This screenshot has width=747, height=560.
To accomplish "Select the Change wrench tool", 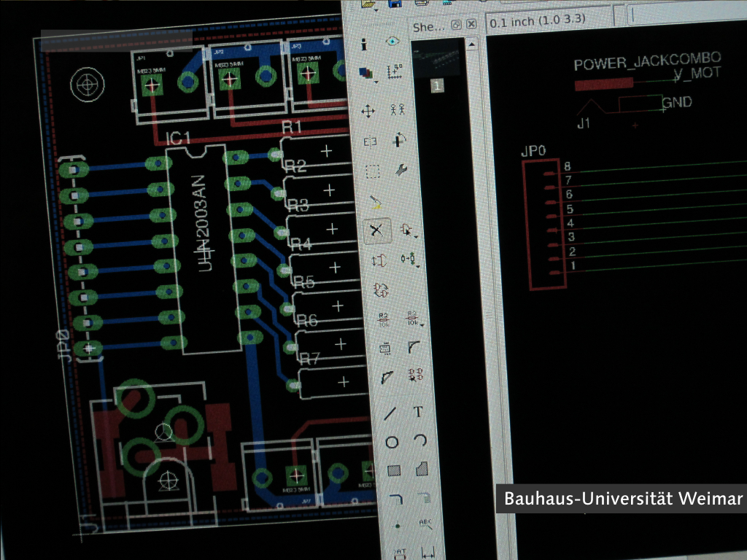I will [x=400, y=170].
